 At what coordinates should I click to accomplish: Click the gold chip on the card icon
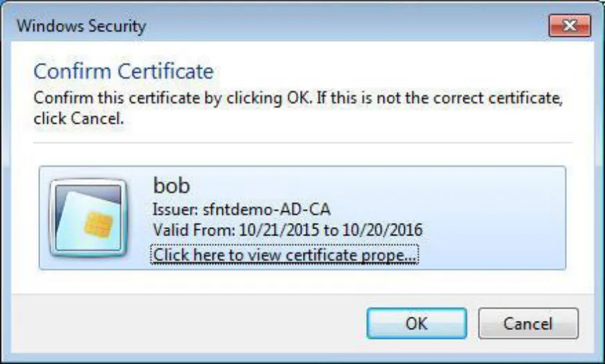(99, 224)
